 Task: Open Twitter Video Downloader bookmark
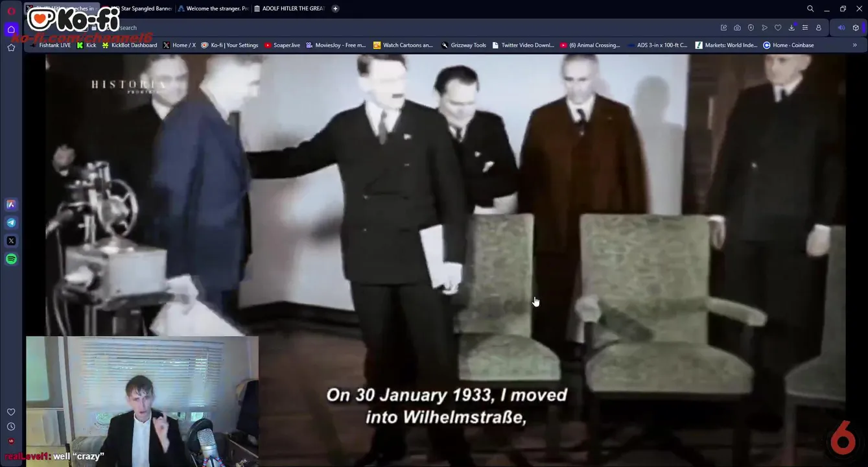[523, 45]
